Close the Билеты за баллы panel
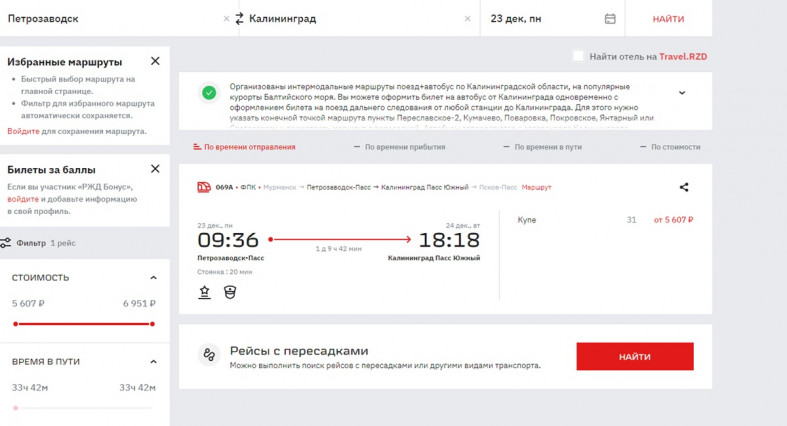The height and width of the screenshot is (426, 787). 155,169
